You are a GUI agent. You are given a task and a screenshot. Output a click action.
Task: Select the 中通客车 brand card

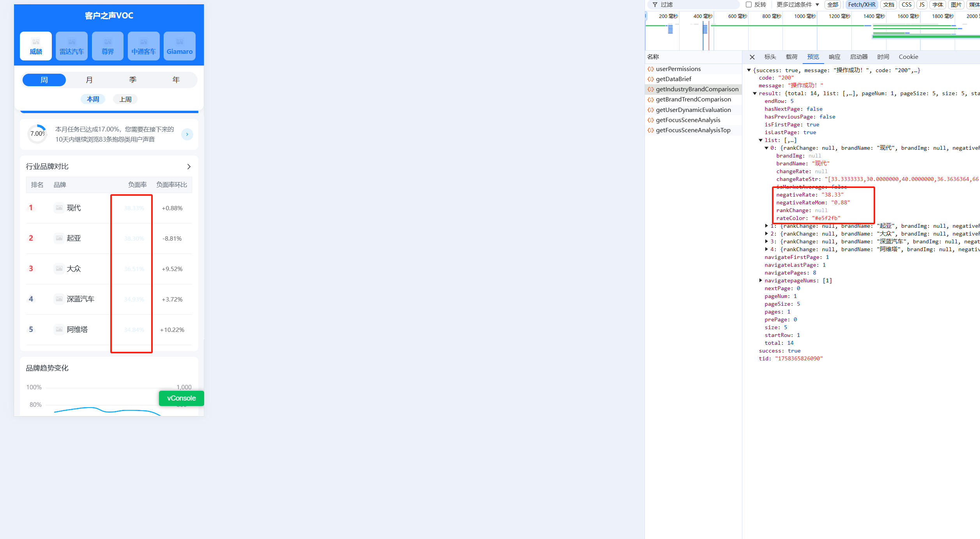[x=144, y=46]
